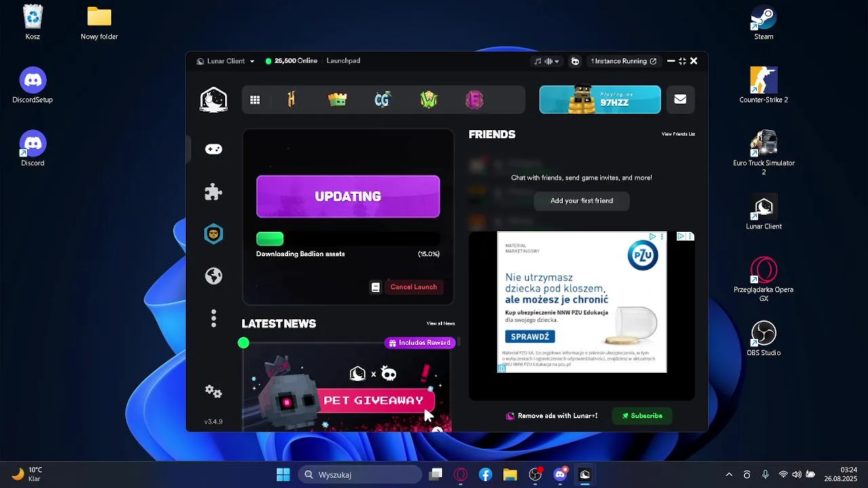Select the Discord desktop shortcut
This screenshot has height=488, width=868.
(x=33, y=148)
